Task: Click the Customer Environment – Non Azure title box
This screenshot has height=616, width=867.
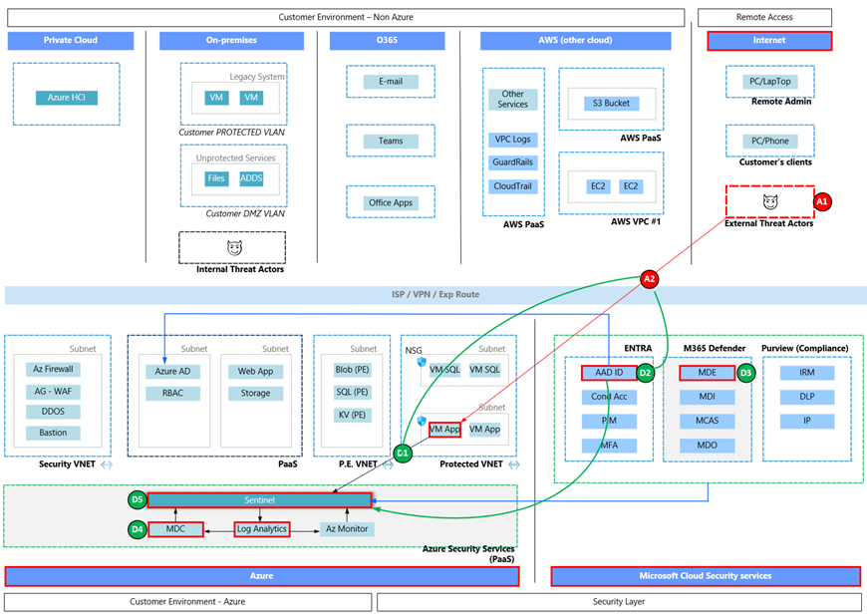Action: point(346,17)
